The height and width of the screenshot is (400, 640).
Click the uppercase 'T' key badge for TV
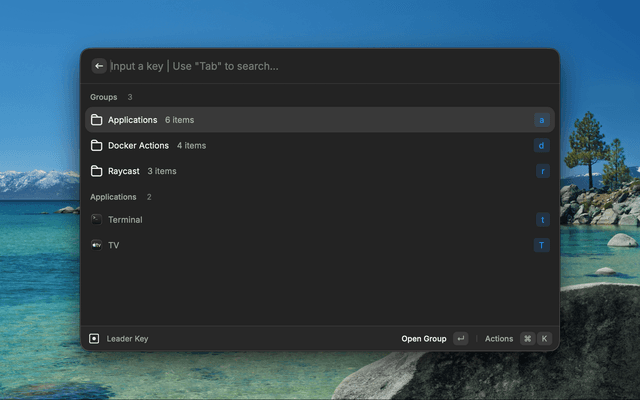click(x=542, y=245)
